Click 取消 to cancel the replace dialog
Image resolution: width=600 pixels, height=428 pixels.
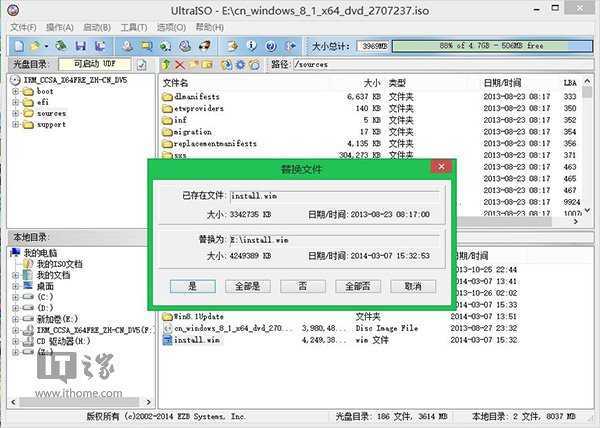(x=413, y=286)
